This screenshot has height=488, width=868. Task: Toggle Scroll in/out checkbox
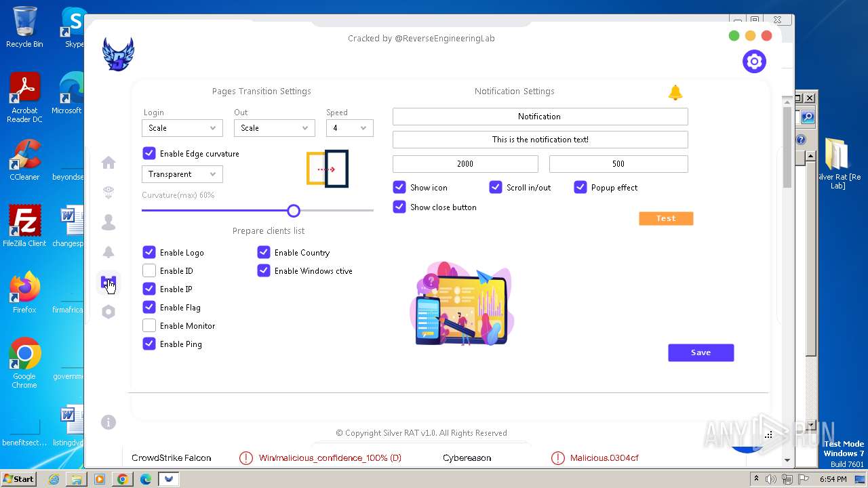tap(496, 187)
